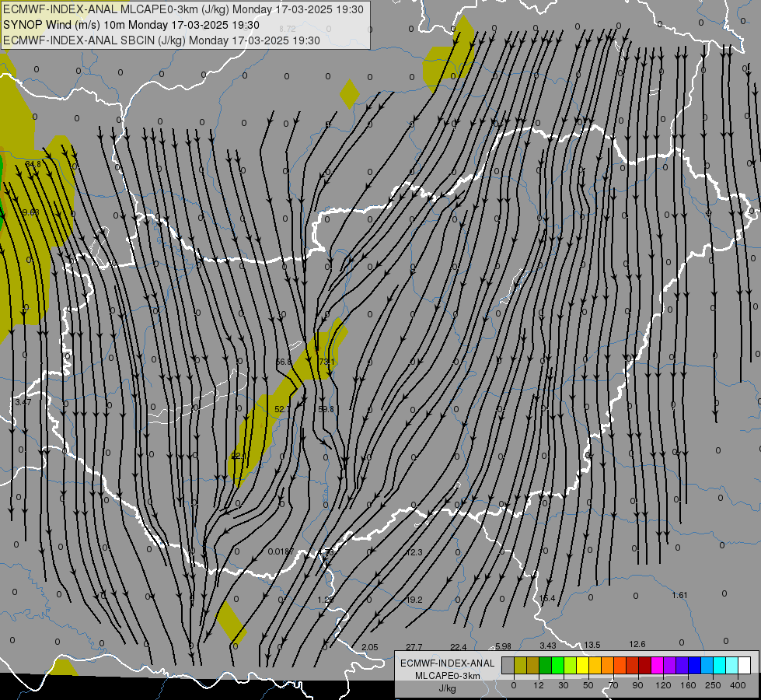Click the map value 9.63
This screenshot has width=761, height=700.
[30, 212]
